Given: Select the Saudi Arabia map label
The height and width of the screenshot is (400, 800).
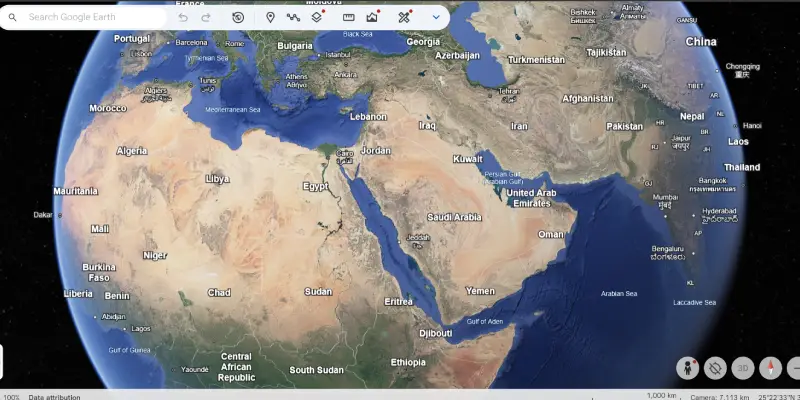Looking at the screenshot, I should (454, 217).
